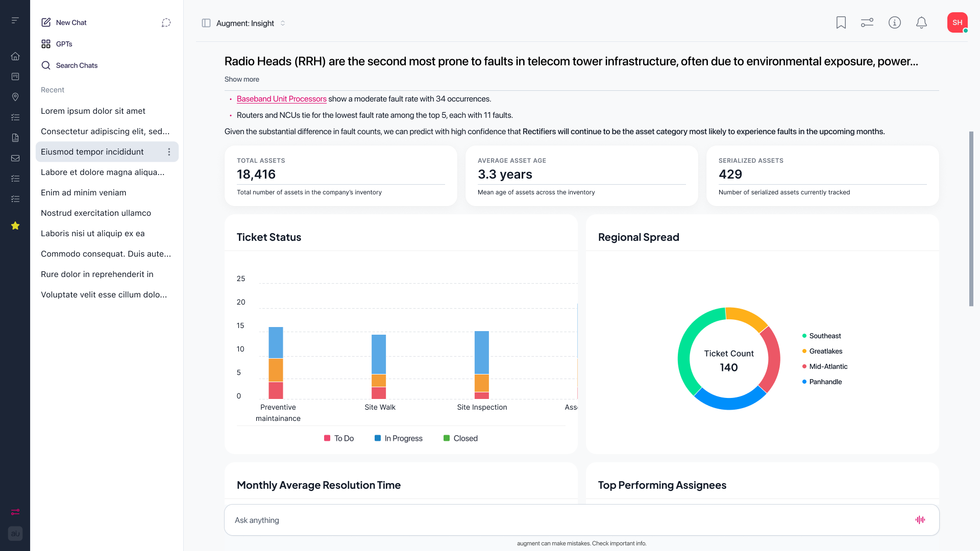
Task: Click the Regional Spread heading
Action: (x=639, y=237)
